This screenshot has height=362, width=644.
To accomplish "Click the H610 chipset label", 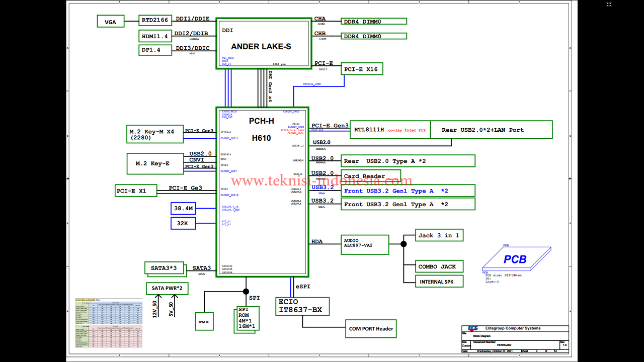I will tap(262, 138).
